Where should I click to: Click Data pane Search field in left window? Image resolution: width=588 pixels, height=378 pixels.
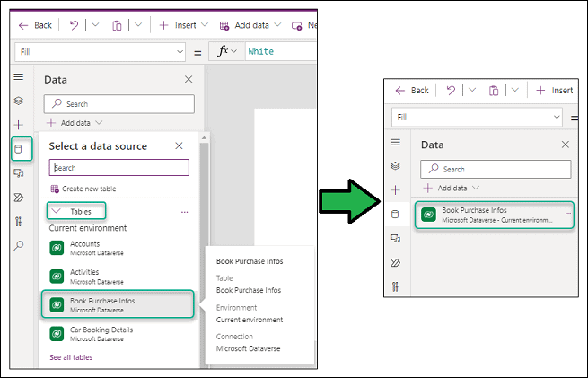119,104
